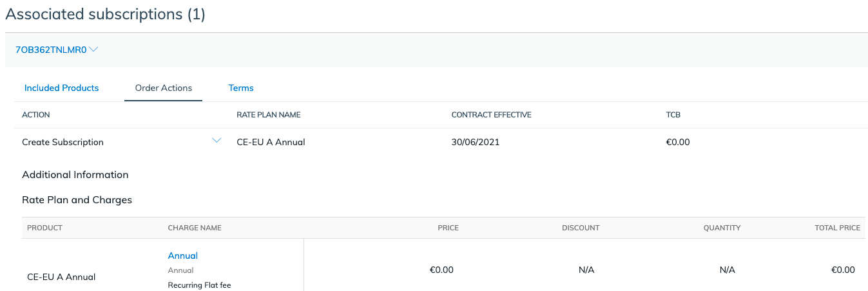This screenshot has height=291, width=868.
Task: Click the Charge Name column header
Action: (195, 228)
